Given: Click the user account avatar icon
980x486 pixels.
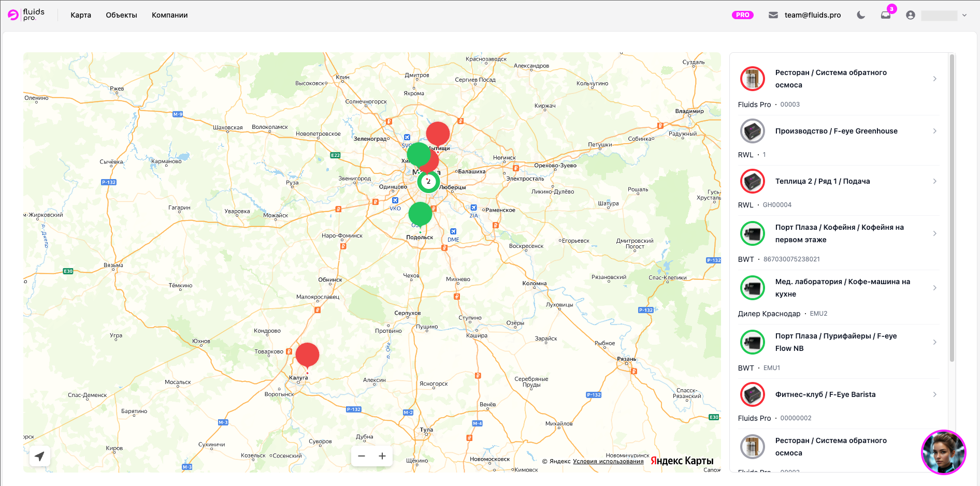Looking at the screenshot, I should (911, 15).
